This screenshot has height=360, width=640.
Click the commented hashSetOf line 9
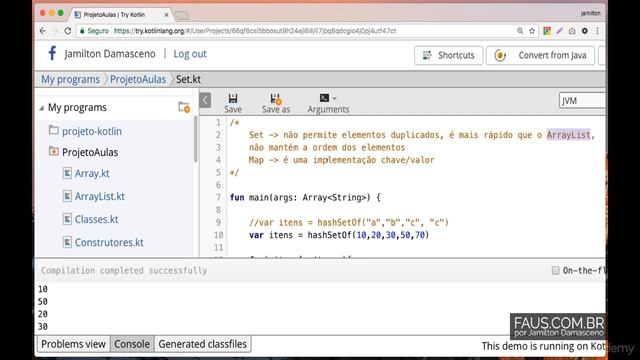coord(349,222)
